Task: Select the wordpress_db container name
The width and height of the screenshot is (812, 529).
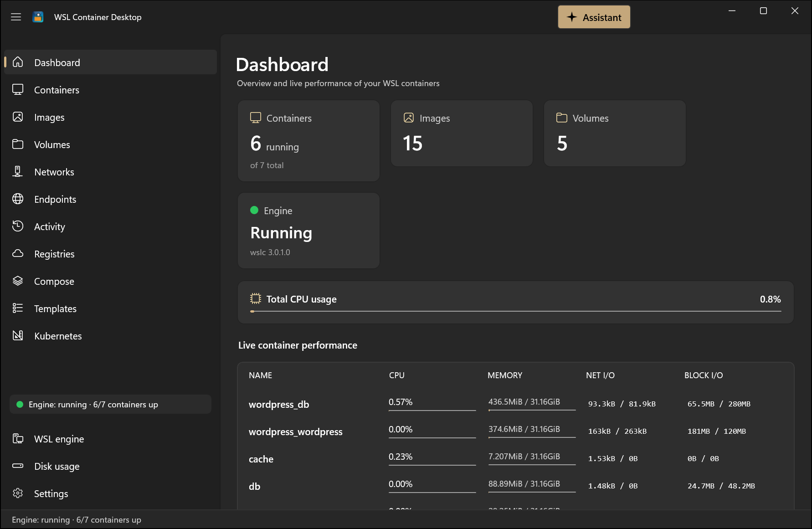Action: (279, 405)
